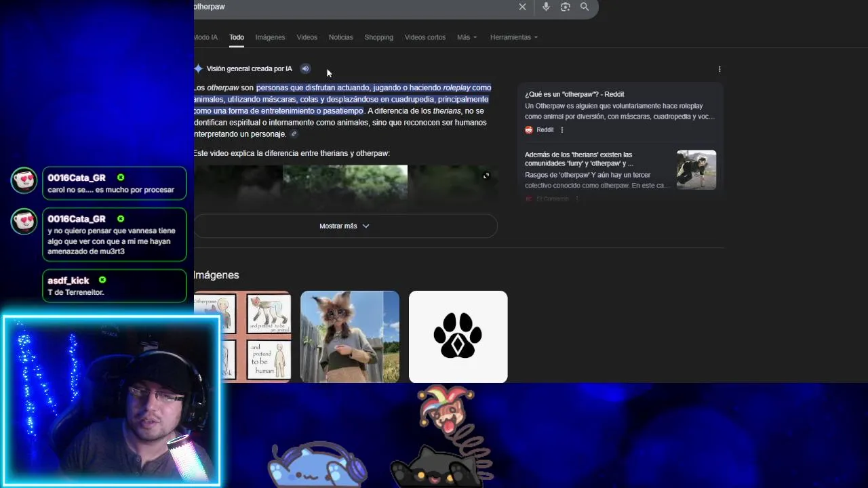This screenshot has width=868, height=488.
Task: Go to the Noticias tab
Action: coord(340,37)
